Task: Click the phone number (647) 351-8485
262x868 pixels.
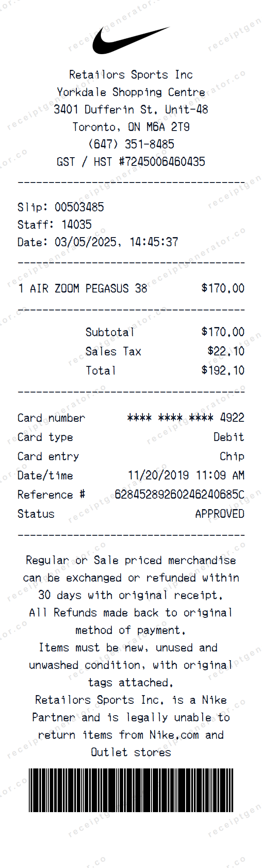Action: tap(131, 144)
